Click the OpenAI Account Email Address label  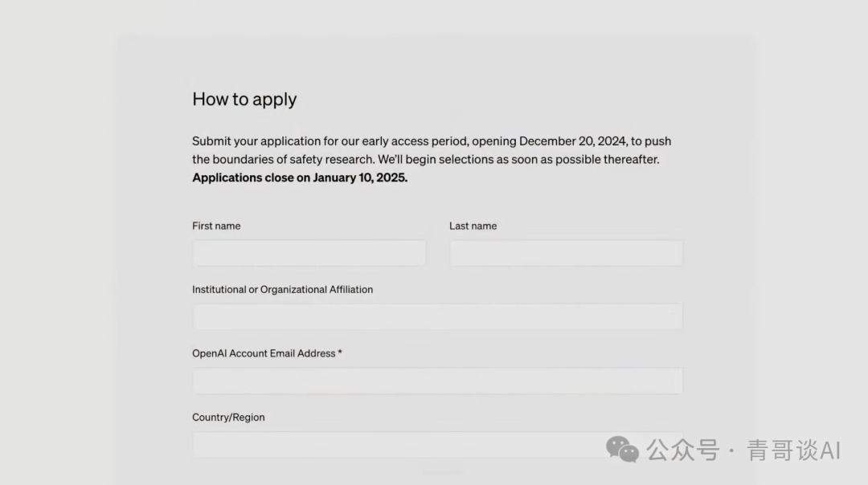[x=264, y=353]
